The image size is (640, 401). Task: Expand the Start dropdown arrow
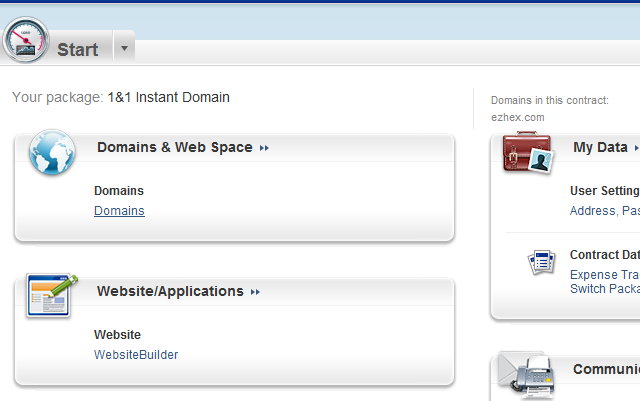124,48
